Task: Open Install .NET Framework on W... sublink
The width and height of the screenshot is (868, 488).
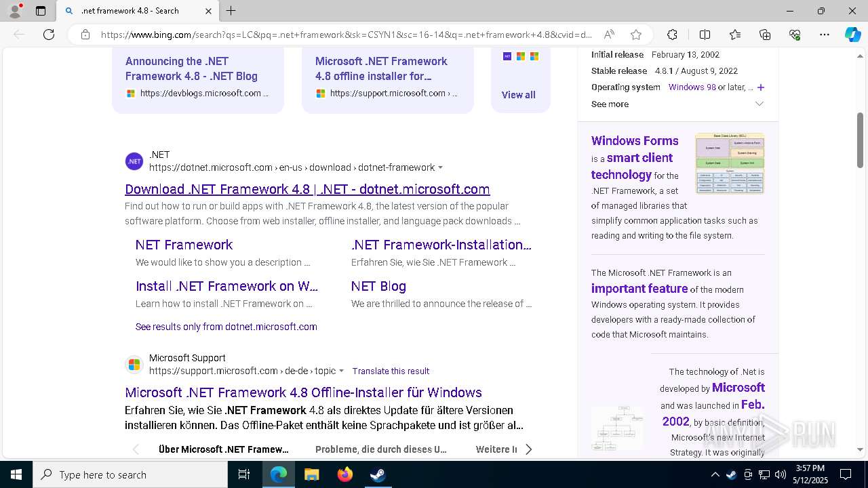Action: pyautogui.click(x=226, y=286)
